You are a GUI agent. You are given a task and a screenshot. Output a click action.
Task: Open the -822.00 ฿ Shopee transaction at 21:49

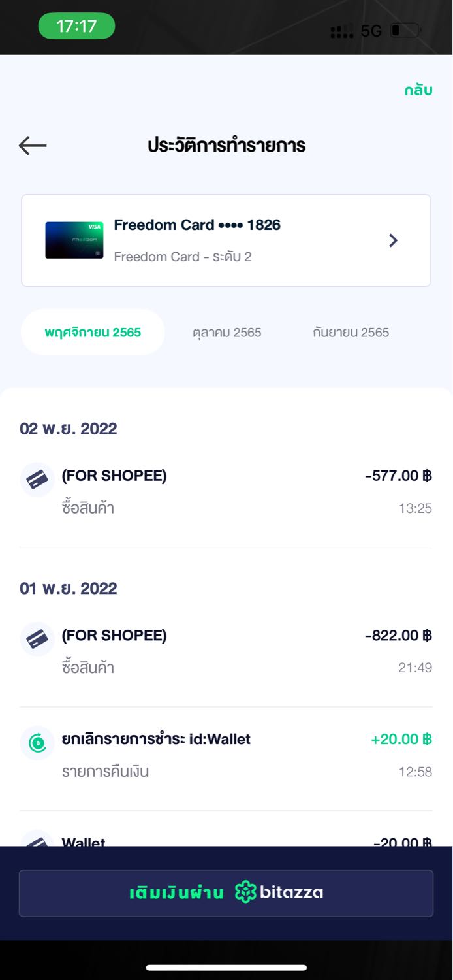(x=226, y=651)
